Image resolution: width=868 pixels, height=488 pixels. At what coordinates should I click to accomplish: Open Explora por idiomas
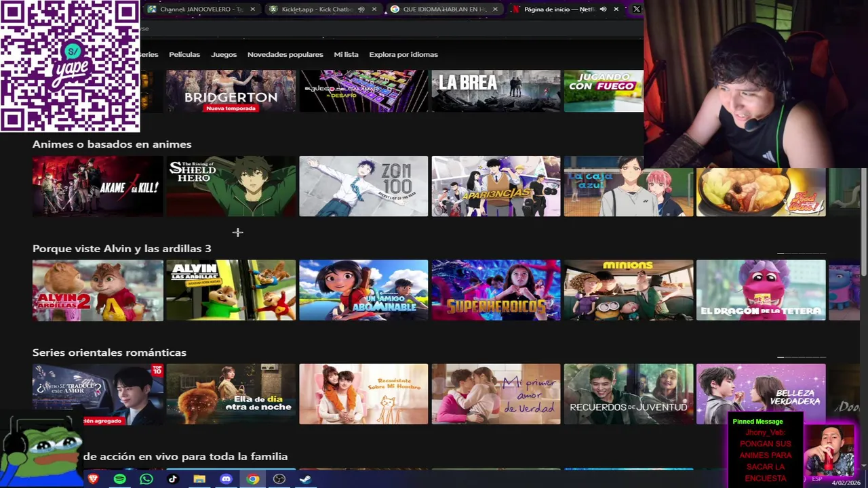403,54
